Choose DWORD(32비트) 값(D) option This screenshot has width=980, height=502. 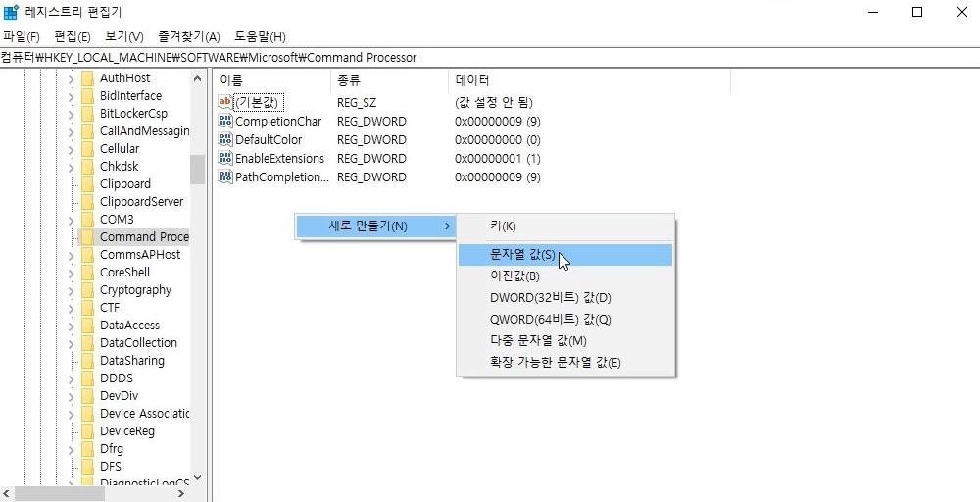pyautogui.click(x=565, y=298)
